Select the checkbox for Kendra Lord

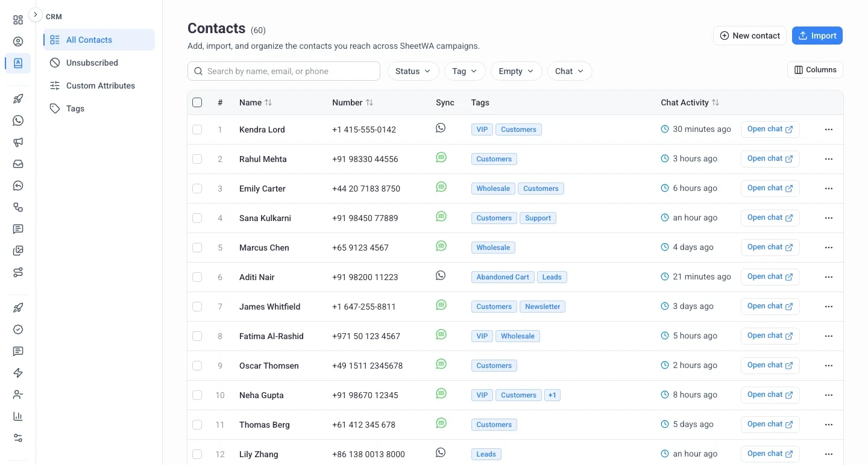[197, 130]
